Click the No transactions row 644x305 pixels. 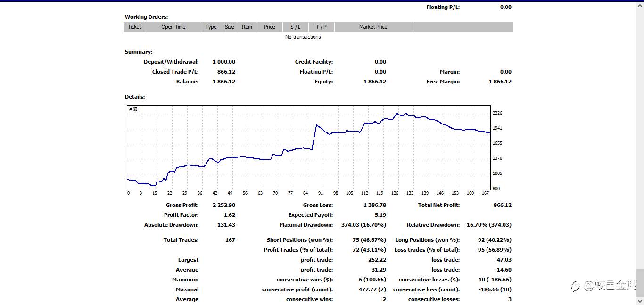[x=303, y=37]
